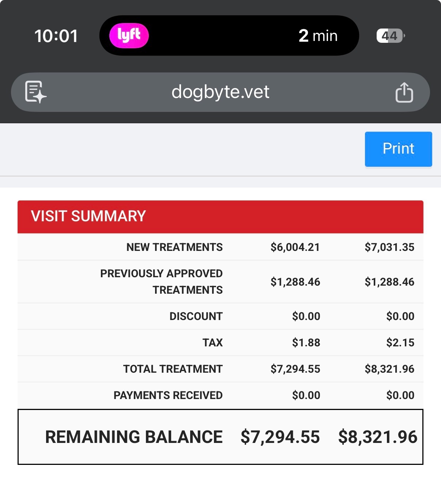Image resolution: width=441 pixels, height=504 pixels.
Task: Tap the $1.88 tax amount
Action: point(306,343)
